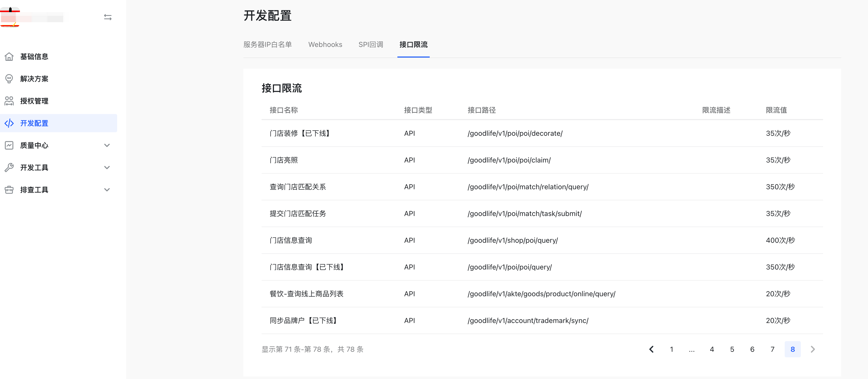Click the chart icon beside 质量中心

[9, 146]
